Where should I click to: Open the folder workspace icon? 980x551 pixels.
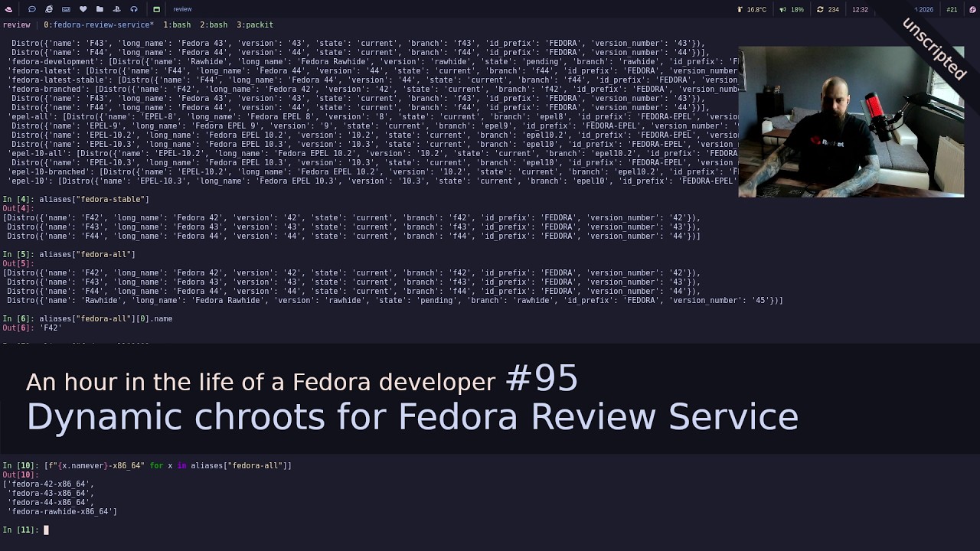click(x=100, y=9)
